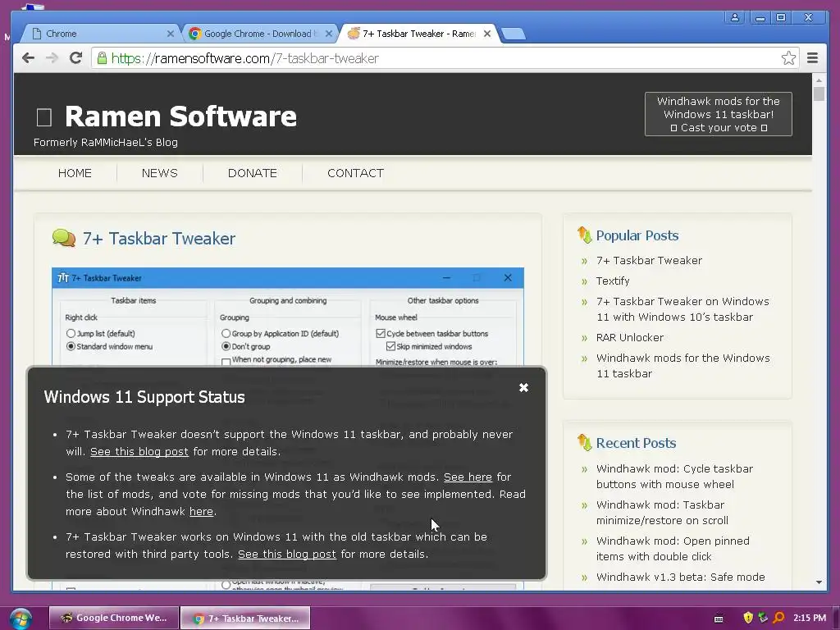The width and height of the screenshot is (840, 630).
Task: Click '7+ Taskbar Tweaker...' taskbar button
Action: point(245,618)
